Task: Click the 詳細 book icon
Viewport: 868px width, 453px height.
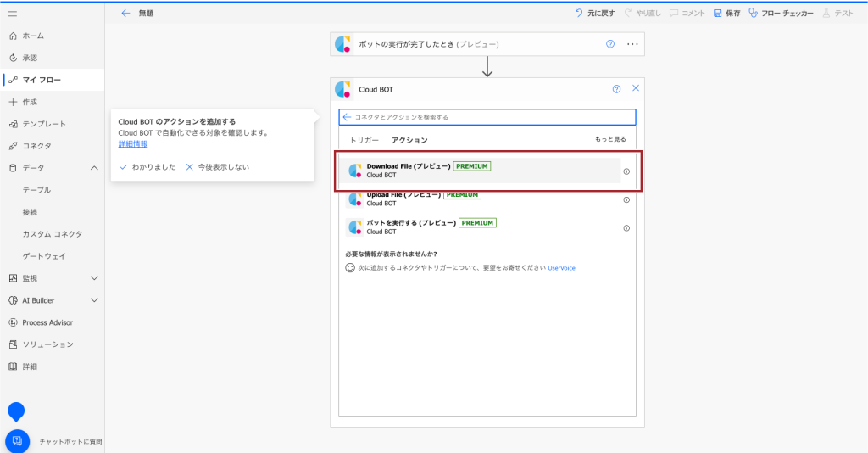Action: tap(13, 366)
